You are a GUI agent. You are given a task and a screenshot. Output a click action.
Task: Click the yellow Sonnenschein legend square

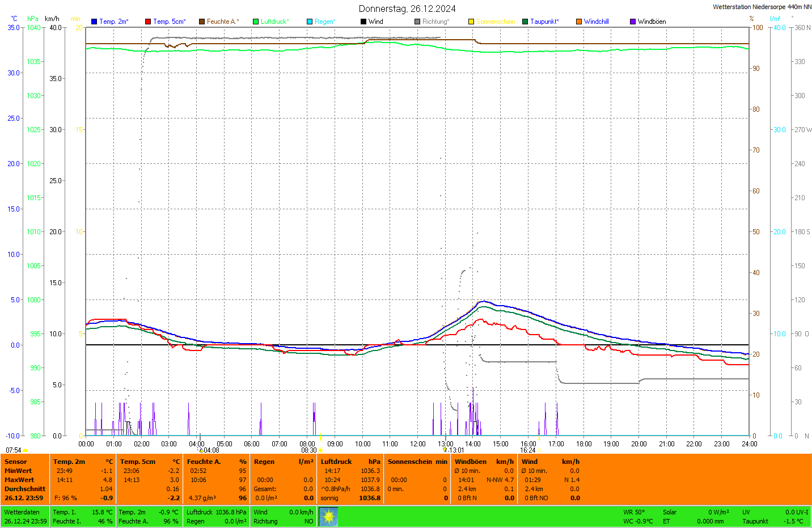471,22
